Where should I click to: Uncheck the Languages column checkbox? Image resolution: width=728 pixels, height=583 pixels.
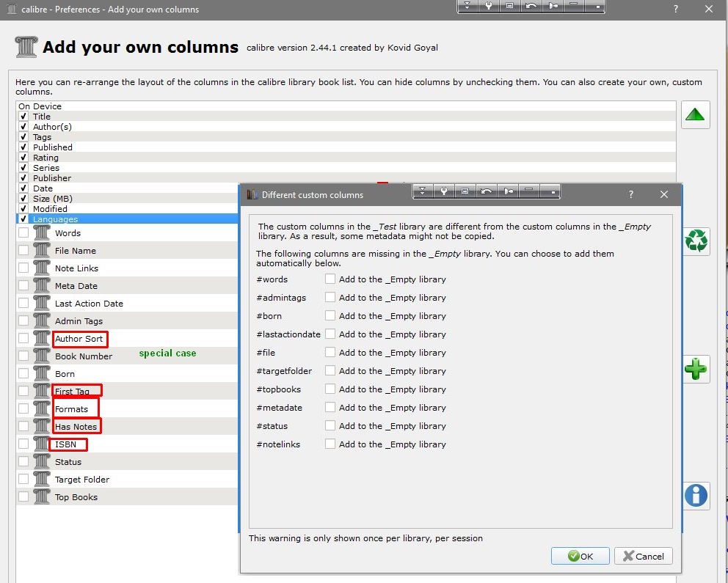pos(23,219)
